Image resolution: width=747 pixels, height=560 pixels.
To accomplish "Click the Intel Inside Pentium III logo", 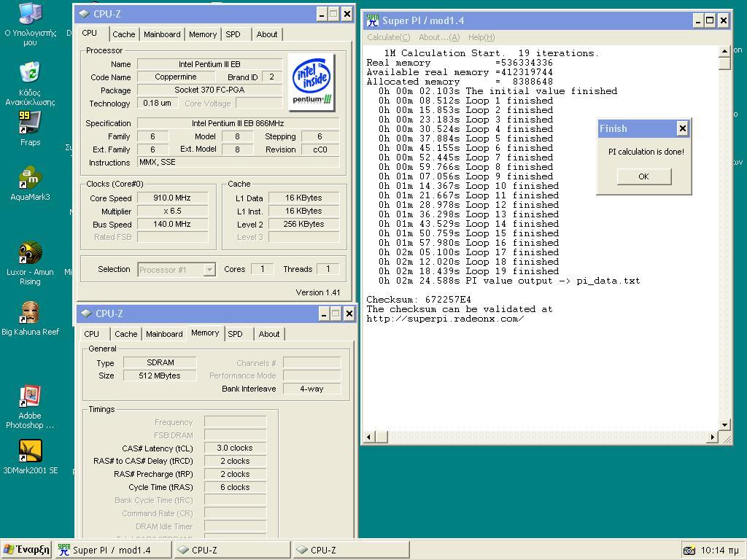I will (x=311, y=82).
